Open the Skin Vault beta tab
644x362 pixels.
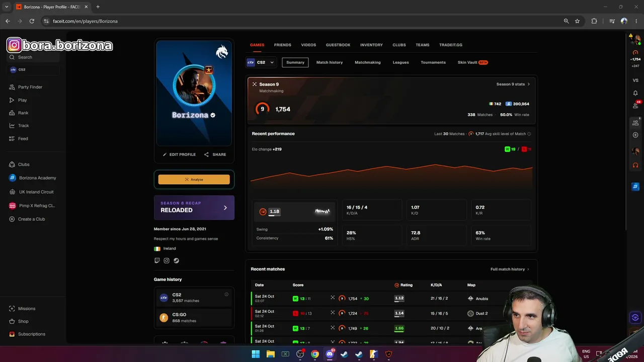point(472,62)
